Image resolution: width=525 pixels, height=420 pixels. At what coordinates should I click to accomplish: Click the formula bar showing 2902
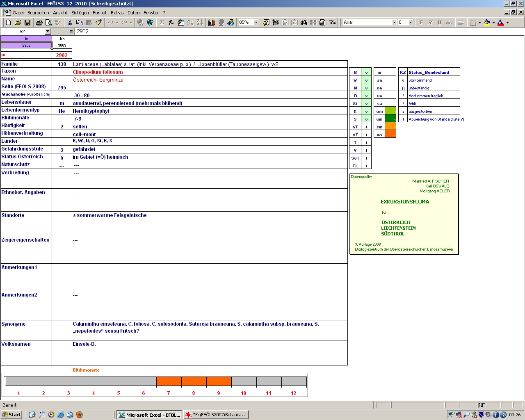[299, 32]
